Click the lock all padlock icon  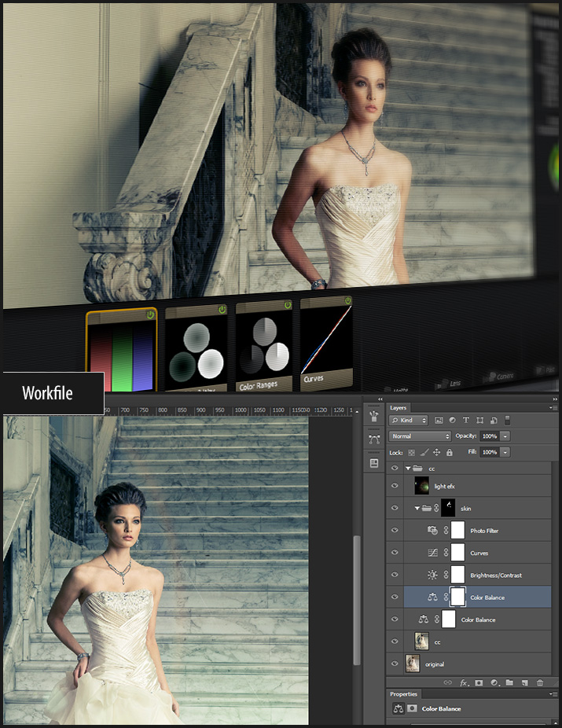(x=450, y=453)
